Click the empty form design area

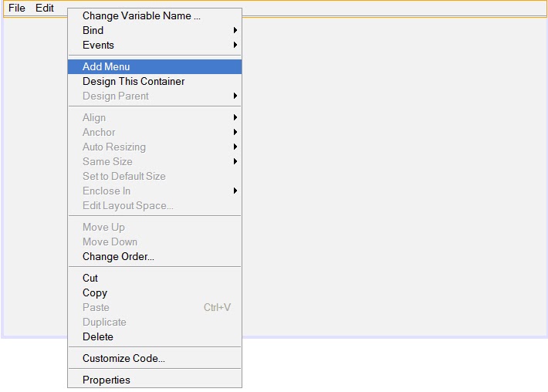(394, 177)
